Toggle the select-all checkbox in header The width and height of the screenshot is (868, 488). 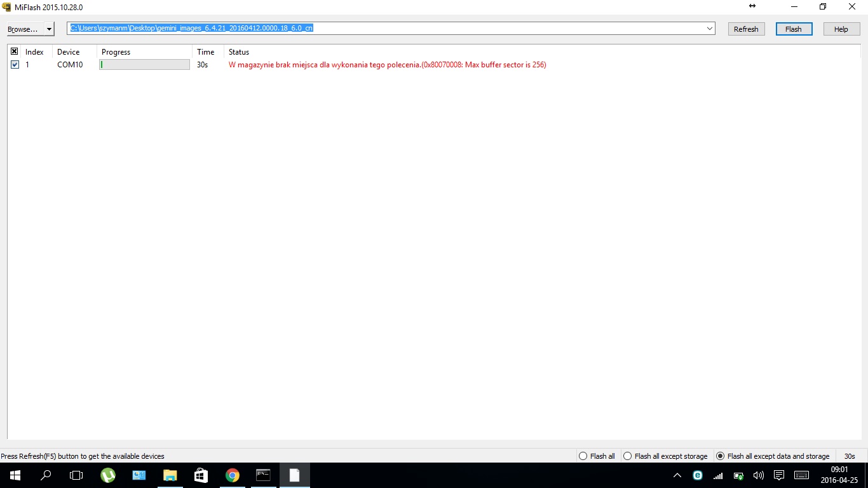coord(15,51)
